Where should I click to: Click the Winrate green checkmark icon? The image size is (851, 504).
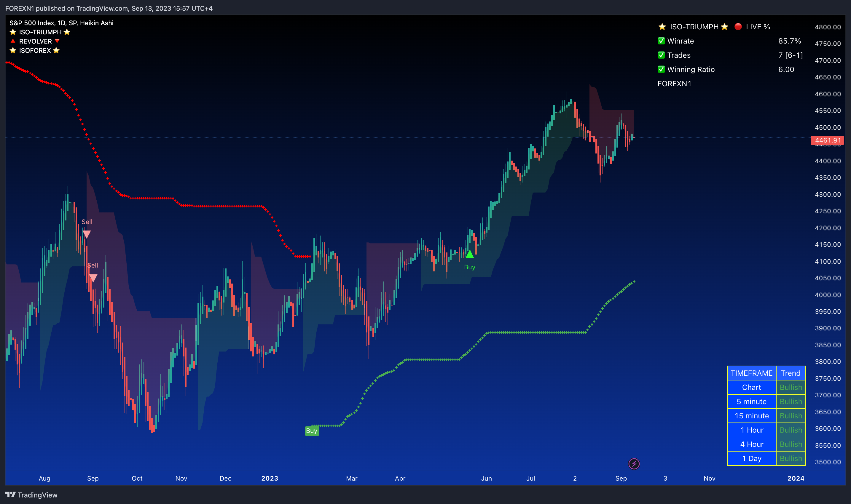click(x=661, y=41)
